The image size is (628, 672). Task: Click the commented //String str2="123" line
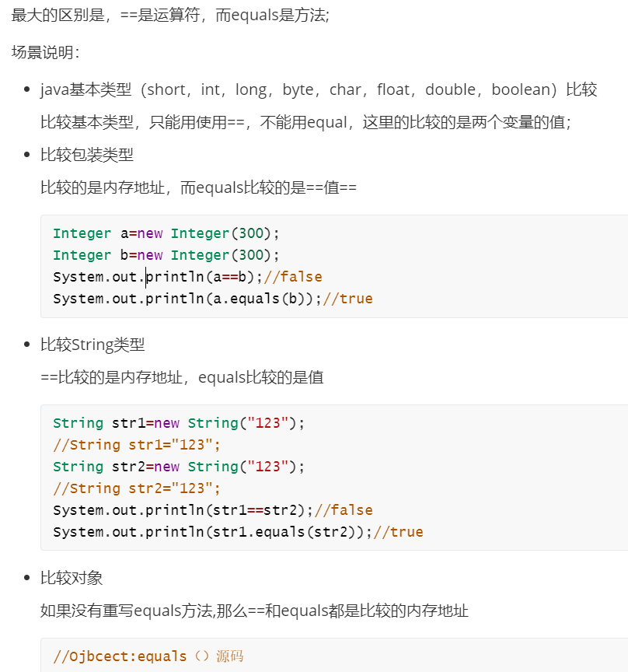(x=137, y=488)
